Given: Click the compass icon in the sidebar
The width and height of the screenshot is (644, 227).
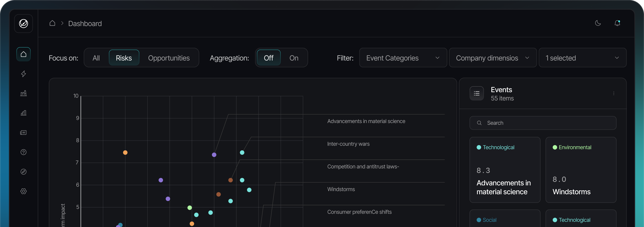Looking at the screenshot, I should tap(23, 172).
